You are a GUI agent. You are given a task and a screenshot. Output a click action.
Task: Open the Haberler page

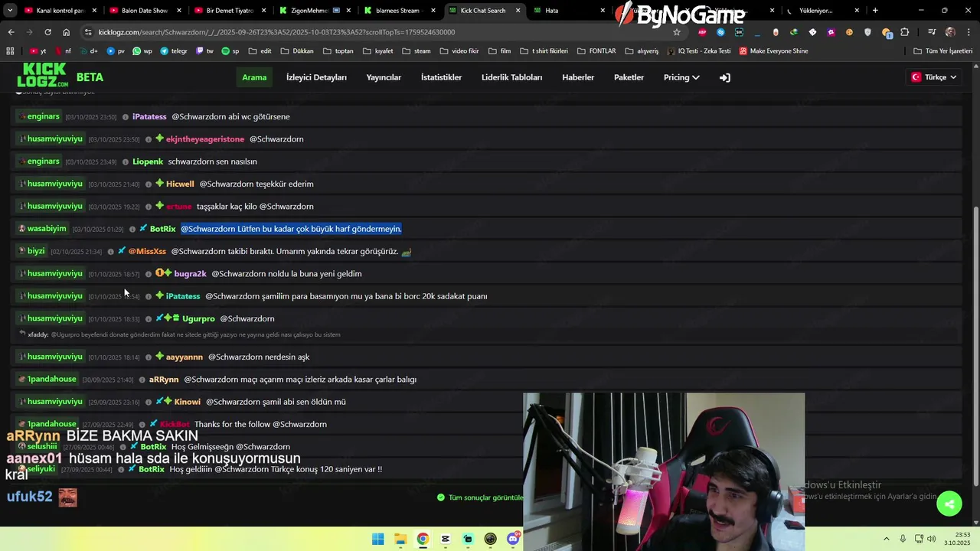578,77
